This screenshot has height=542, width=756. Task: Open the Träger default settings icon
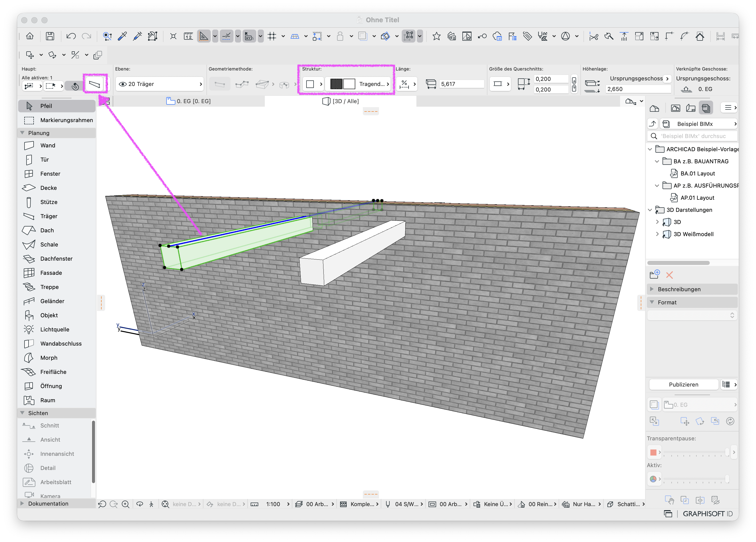95,84
